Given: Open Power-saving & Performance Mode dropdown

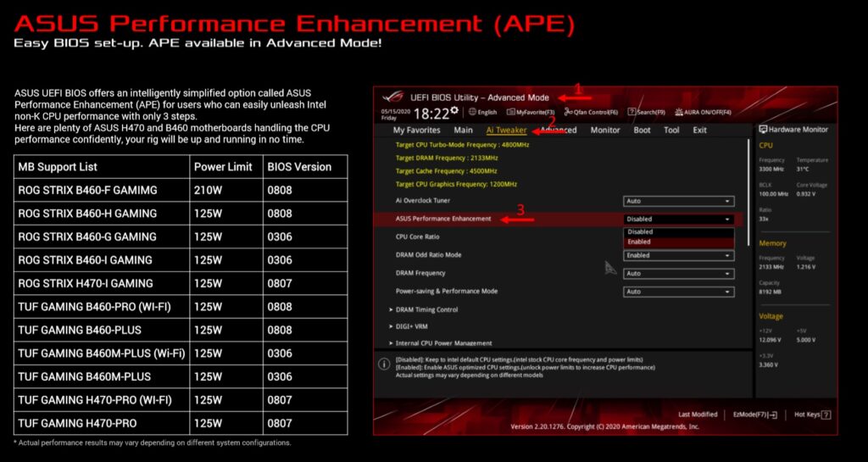Looking at the screenshot, I should (679, 292).
